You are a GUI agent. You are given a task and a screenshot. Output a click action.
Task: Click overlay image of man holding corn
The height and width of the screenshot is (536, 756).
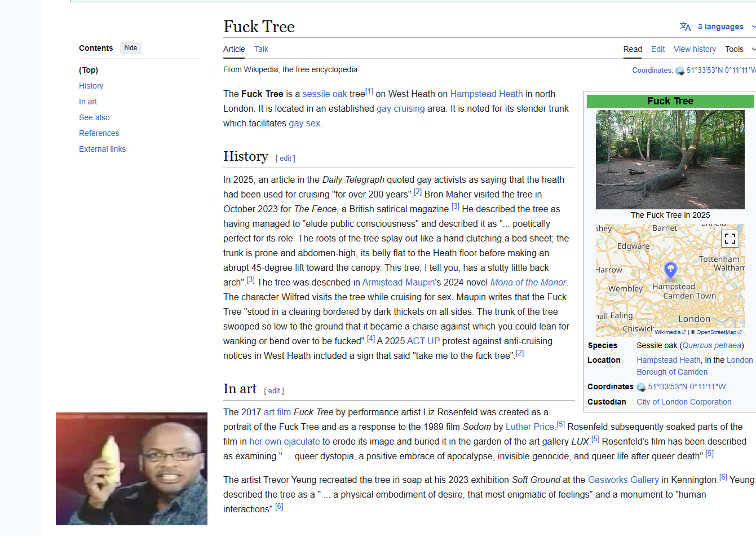coord(131,469)
